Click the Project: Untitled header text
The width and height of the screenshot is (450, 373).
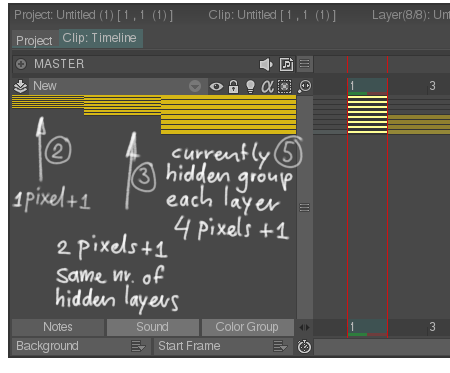coord(94,15)
